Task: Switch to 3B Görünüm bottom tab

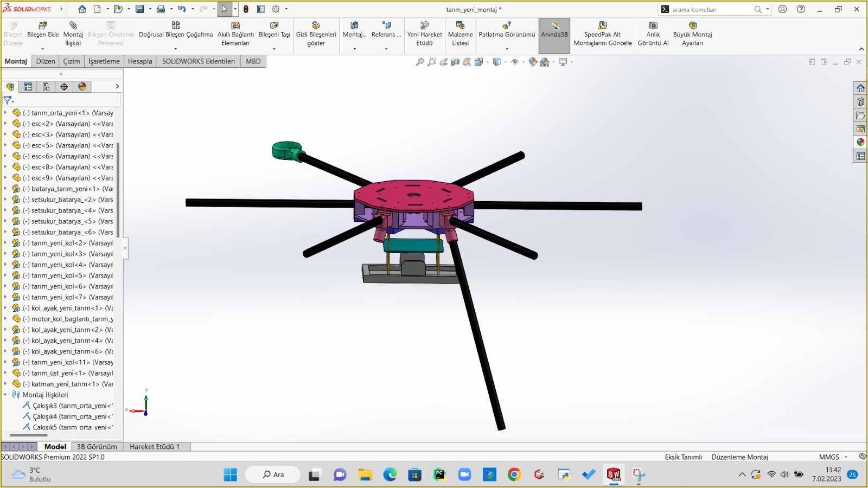Action: [97, 447]
